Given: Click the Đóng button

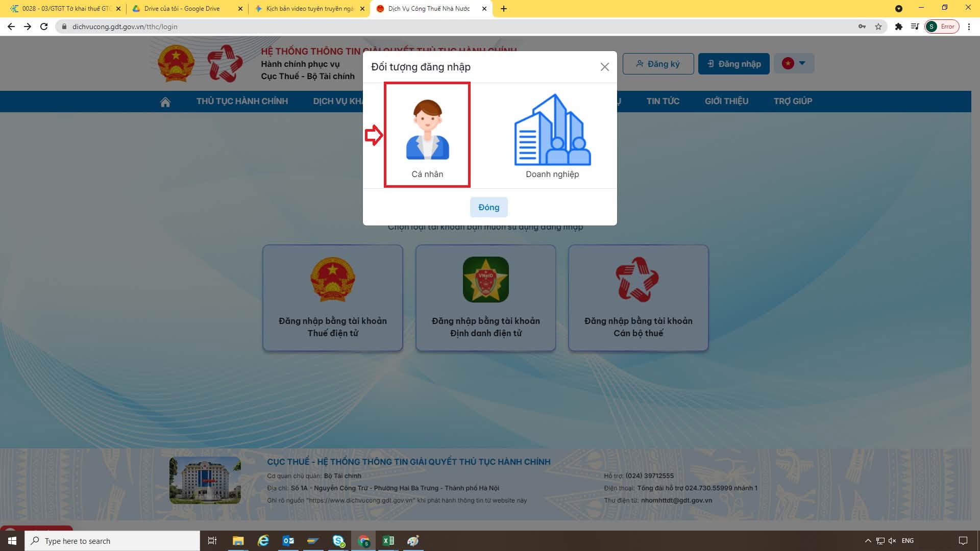Looking at the screenshot, I should coord(489,207).
